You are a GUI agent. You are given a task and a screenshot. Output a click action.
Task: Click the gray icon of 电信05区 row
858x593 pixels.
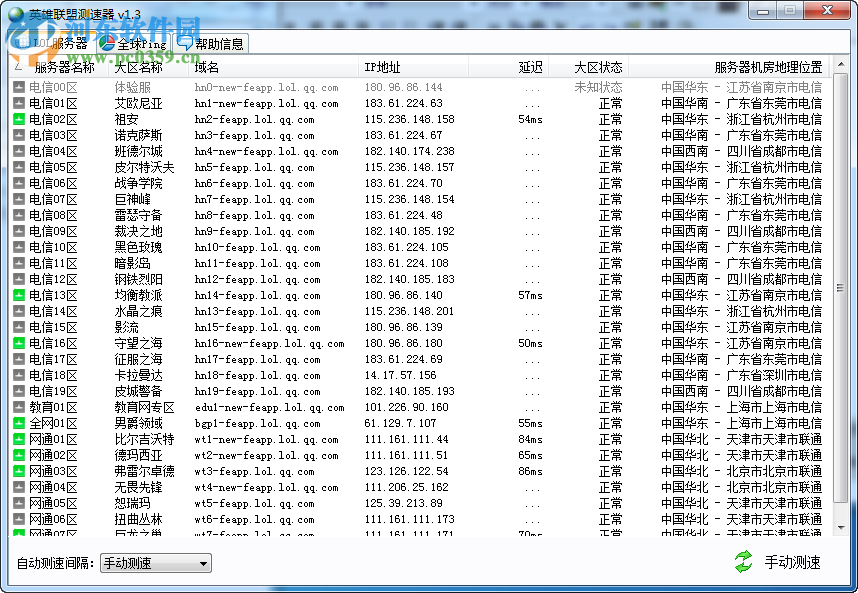click(19, 167)
